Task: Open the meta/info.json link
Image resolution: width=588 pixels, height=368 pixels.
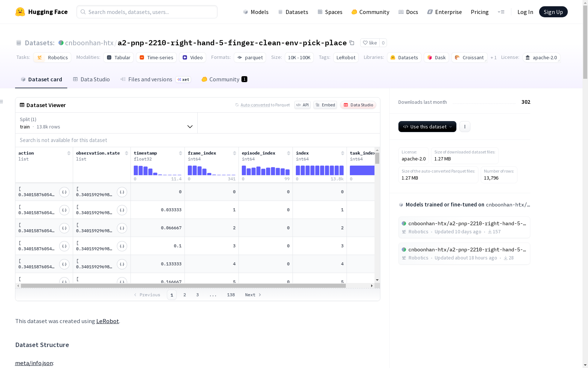Action: click(34, 363)
